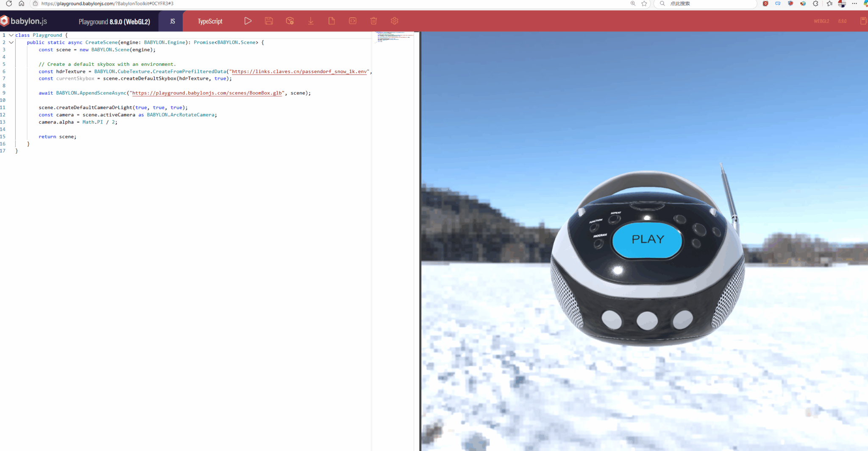Click the passendorf_snow_1k.env URL link
This screenshot has width=868, height=451.
[x=299, y=71]
